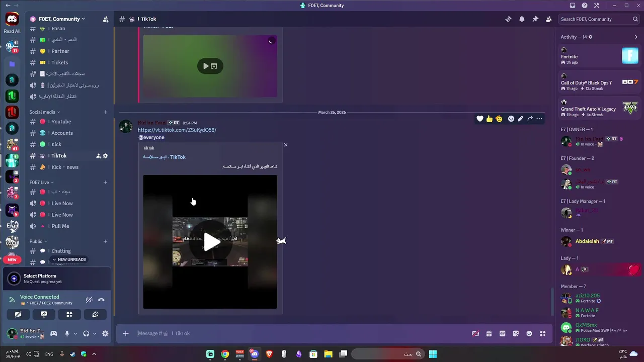Open the soundboard in voice panel
The width and height of the screenshot is (644, 362).
click(x=95, y=314)
